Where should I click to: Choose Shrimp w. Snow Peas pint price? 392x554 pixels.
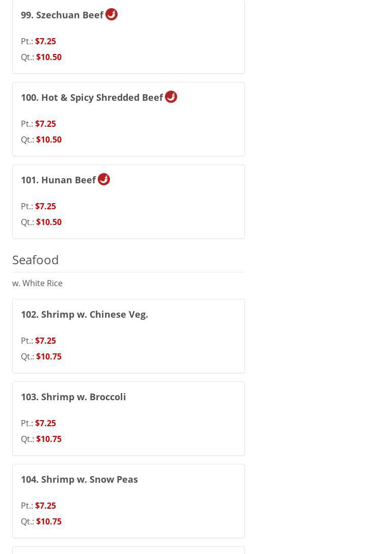tap(45, 506)
